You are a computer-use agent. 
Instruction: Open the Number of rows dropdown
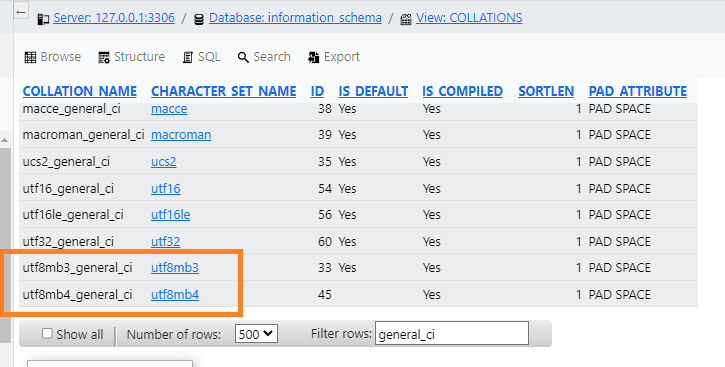(256, 333)
